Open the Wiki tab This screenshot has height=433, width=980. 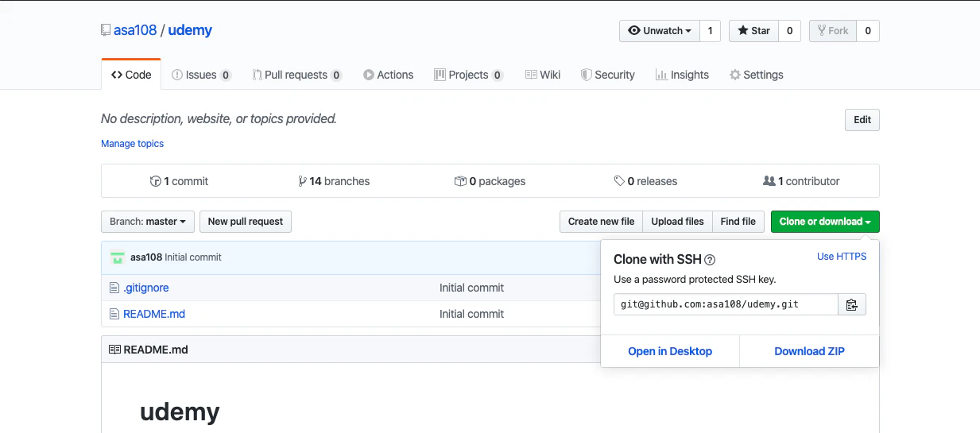click(543, 75)
